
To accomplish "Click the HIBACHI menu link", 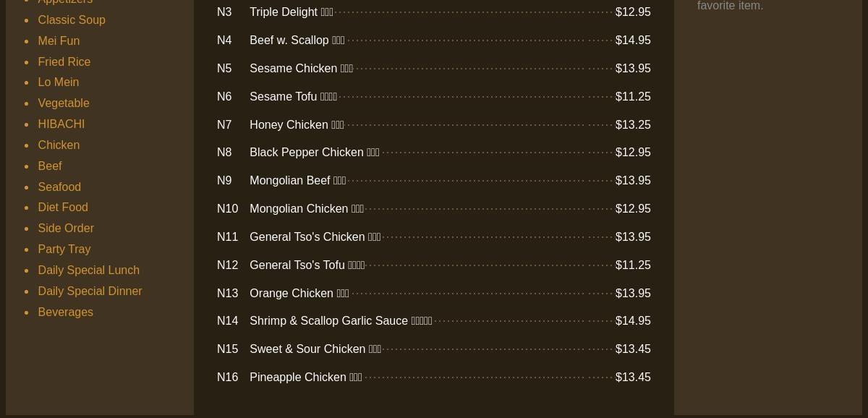I will (61, 124).
